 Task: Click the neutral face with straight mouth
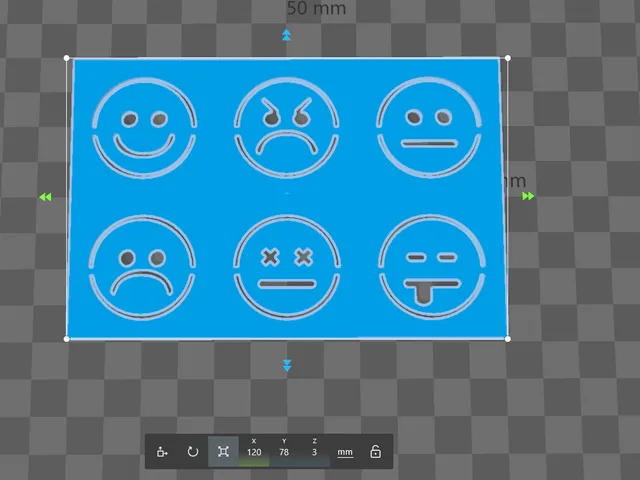pos(429,127)
